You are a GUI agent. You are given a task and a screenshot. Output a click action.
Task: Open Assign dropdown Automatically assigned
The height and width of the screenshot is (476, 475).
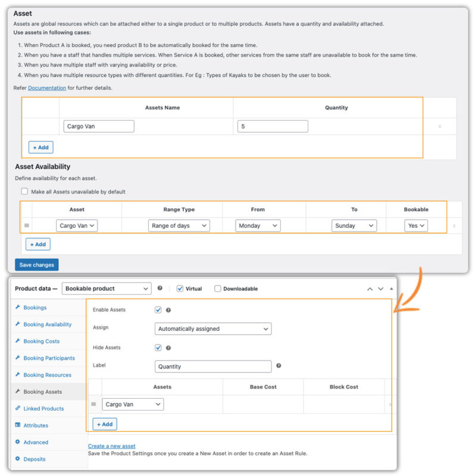coord(213,329)
